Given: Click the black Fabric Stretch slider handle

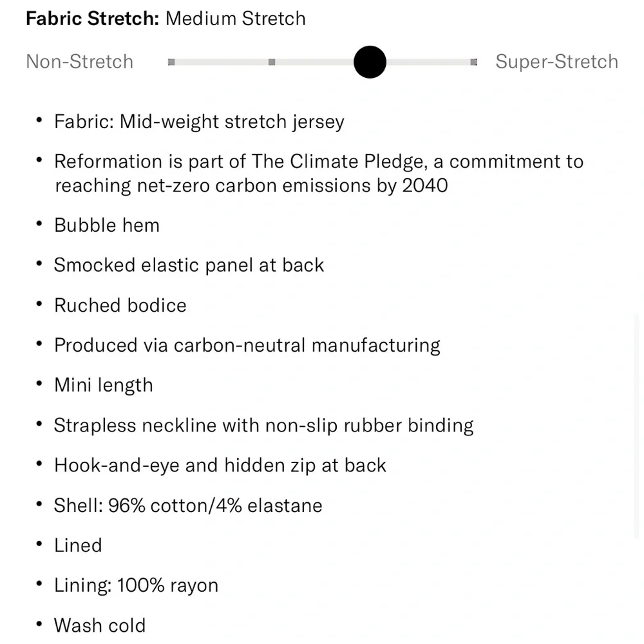Looking at the screenshot, I should [x=370, y=62].
